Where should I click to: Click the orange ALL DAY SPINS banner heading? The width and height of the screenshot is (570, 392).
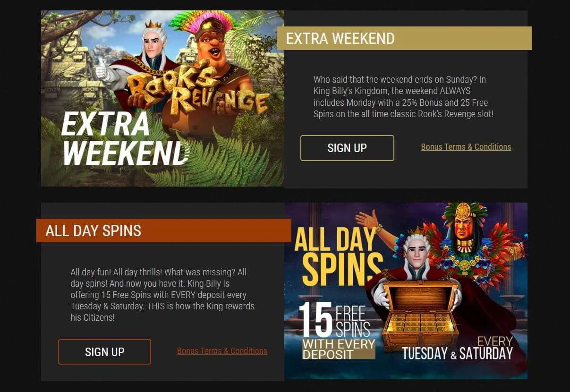pyautogui.click(x=164, y=230)
